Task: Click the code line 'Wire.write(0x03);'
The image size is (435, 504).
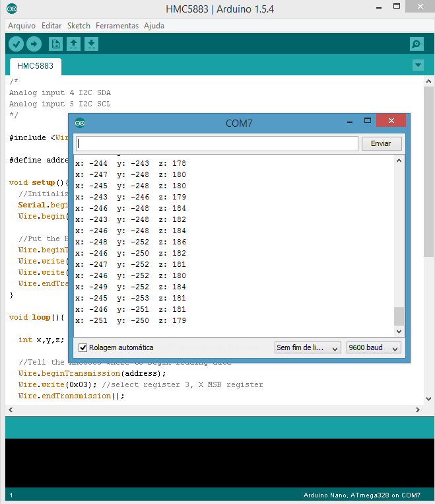Action: pyautogui.click(x=57, y=384)
